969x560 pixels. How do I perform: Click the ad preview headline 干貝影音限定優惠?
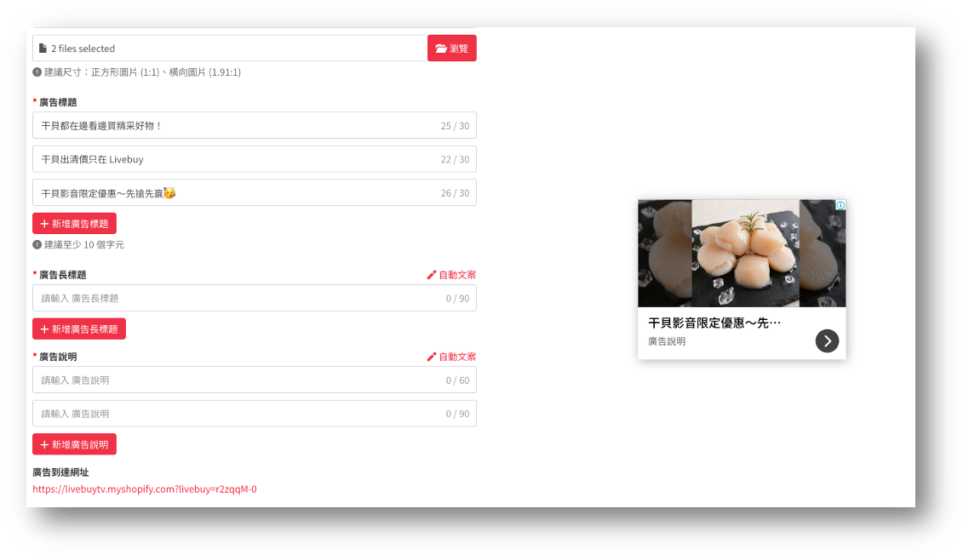[714, 323]
